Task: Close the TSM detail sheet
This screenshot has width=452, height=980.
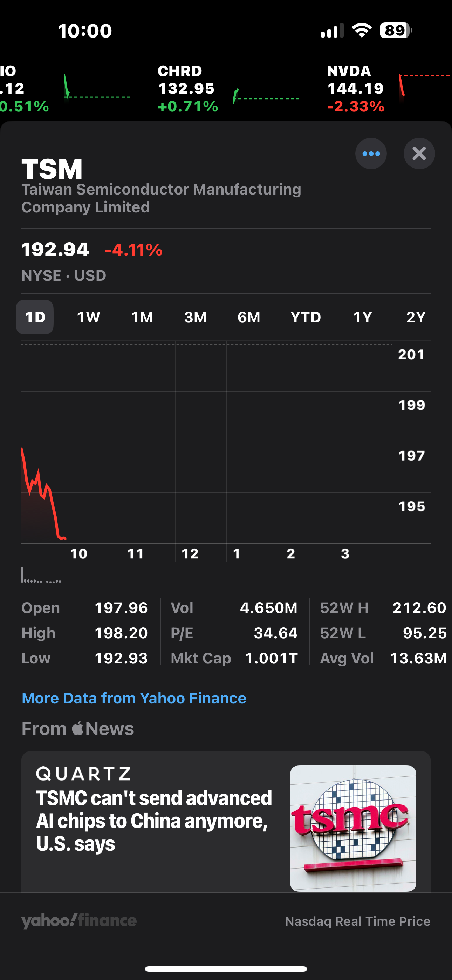Action: point(419,154)
